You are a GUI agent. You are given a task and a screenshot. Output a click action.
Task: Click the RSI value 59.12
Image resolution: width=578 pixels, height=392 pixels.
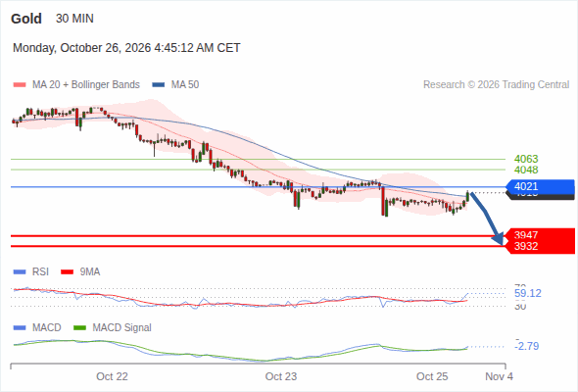click(528, 294)
